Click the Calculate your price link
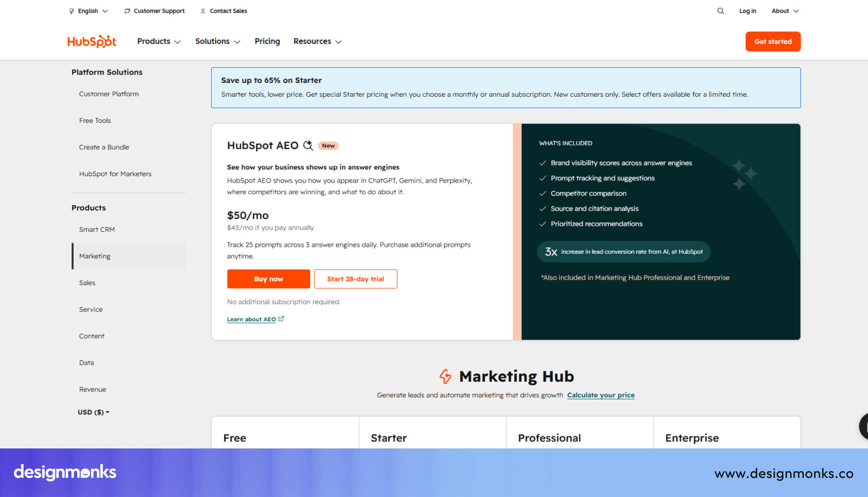The image size is (868, 497). coord(601,395)
